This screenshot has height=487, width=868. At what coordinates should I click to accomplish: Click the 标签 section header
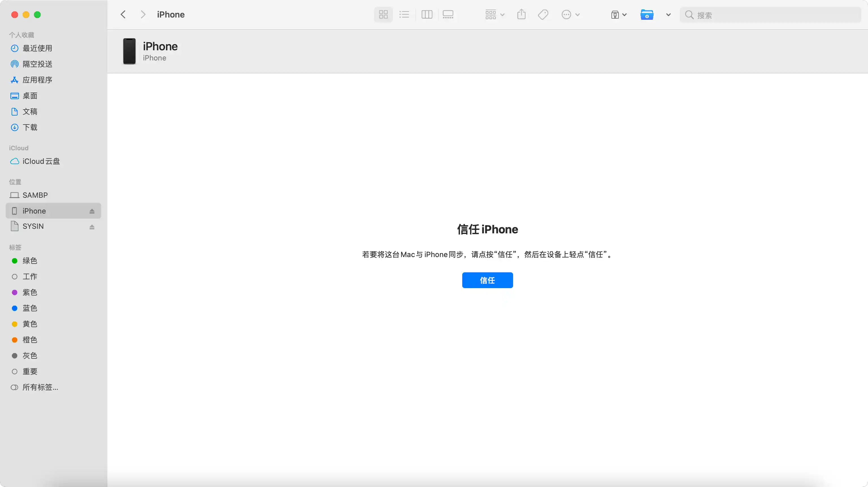[x=15, y=247]
